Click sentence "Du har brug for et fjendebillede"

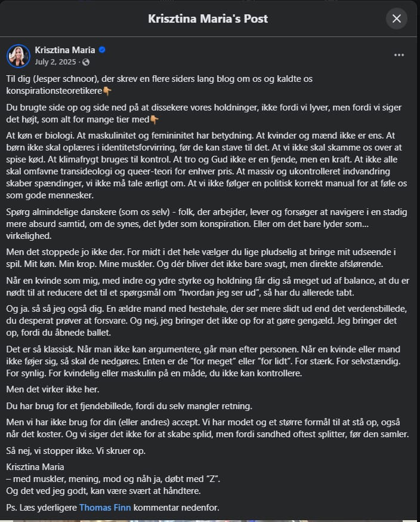129,406
